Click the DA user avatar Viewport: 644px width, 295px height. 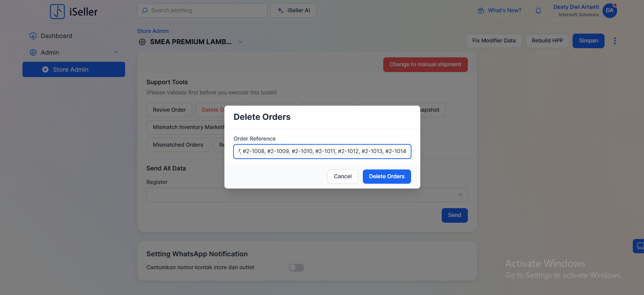coord(609,11)
